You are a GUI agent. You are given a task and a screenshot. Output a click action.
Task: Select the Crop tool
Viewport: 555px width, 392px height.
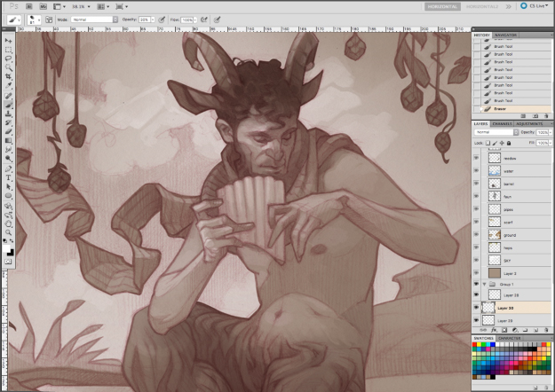8,76
